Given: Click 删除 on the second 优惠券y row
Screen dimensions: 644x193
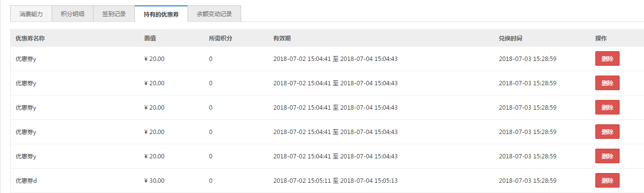Looking at the screenshot, I should click(x=607, y=83).
